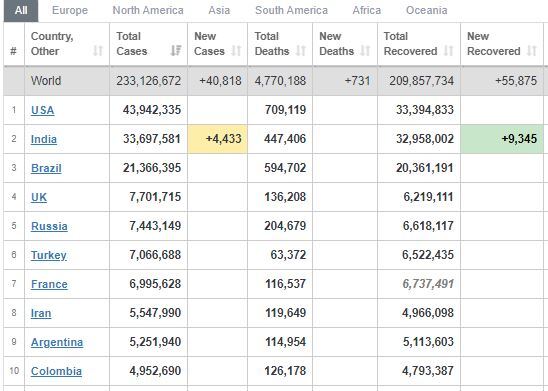Image resolution: width=548 pixels, height=391 pixels.
Task: Click USA total cases 43,942,335
Action: coord(152,110)
